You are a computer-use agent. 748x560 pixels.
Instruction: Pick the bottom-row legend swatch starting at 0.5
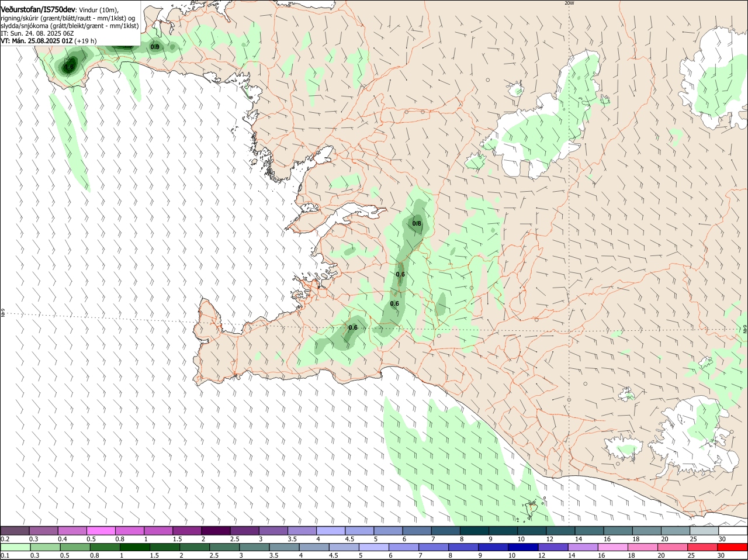pos(74,547)
